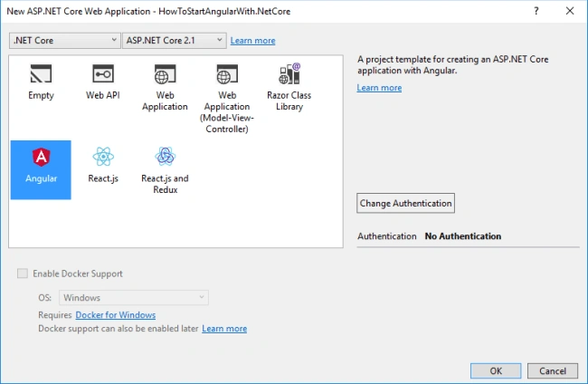Viewport: 588px width, 384px height.
Task: Pick the React.js template icon
Action: point(103,157)
